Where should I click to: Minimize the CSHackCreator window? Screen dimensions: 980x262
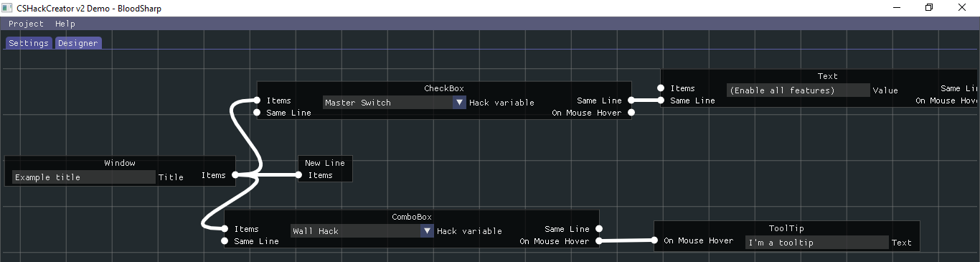[897, 8]
